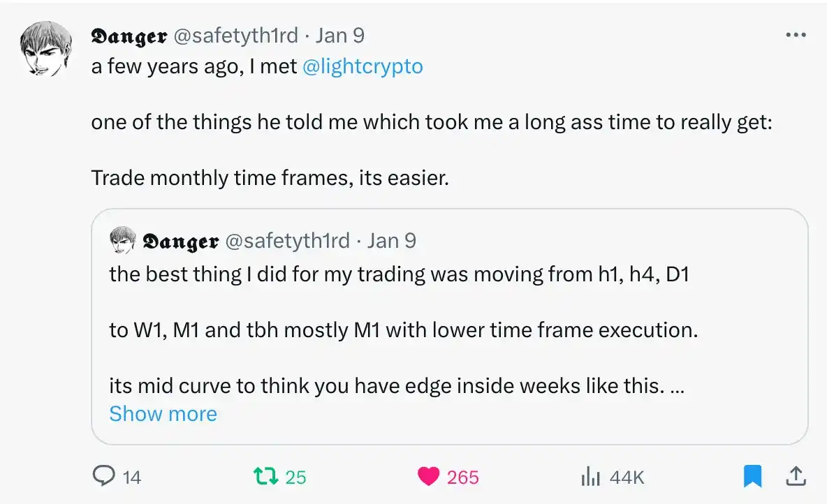This screenshot has height=504, width=827.
Task: Click the 14 replies count
Action: 131,477
